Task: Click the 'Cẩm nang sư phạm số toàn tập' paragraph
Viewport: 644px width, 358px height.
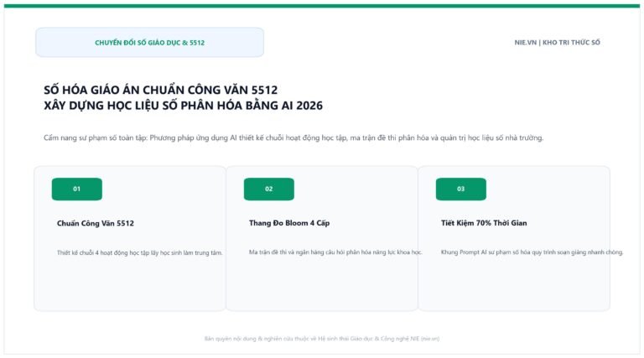Action: click(x=293, y=137)
